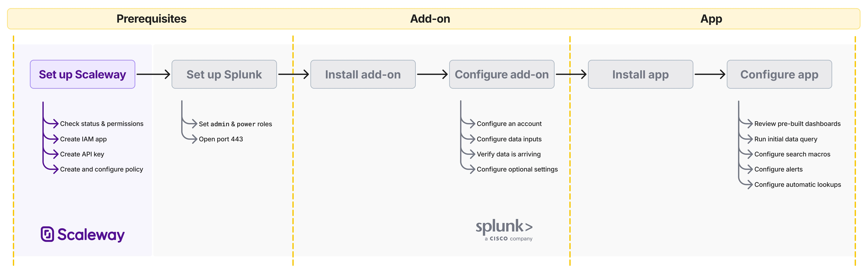Click 'Configure an account' text
Viewport: 868px width, 274px height.
(x=509, y=124)
